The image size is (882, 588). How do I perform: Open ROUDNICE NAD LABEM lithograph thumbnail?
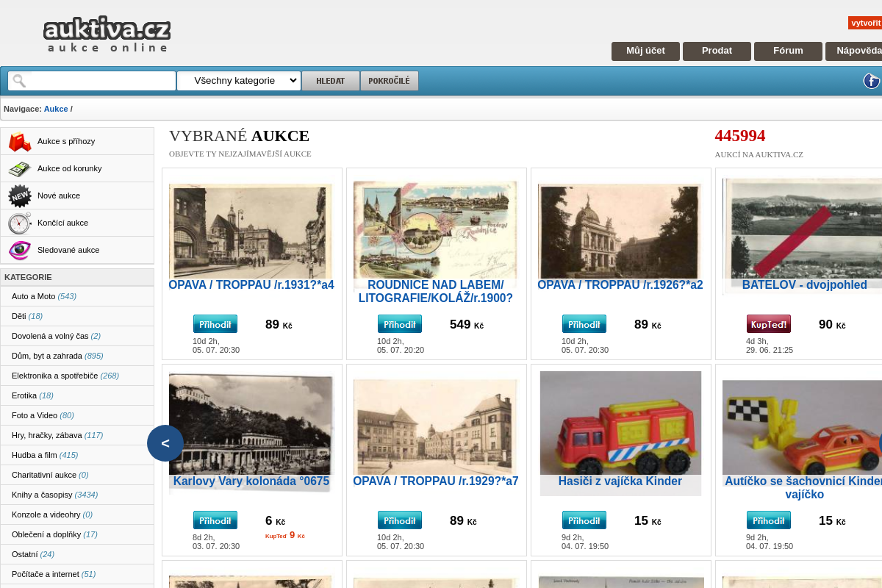click(x=435, y=231)
